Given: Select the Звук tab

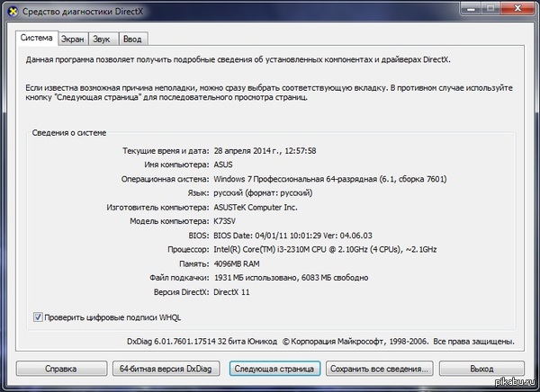Looking at the screenshot, I should tap(102, 40).
